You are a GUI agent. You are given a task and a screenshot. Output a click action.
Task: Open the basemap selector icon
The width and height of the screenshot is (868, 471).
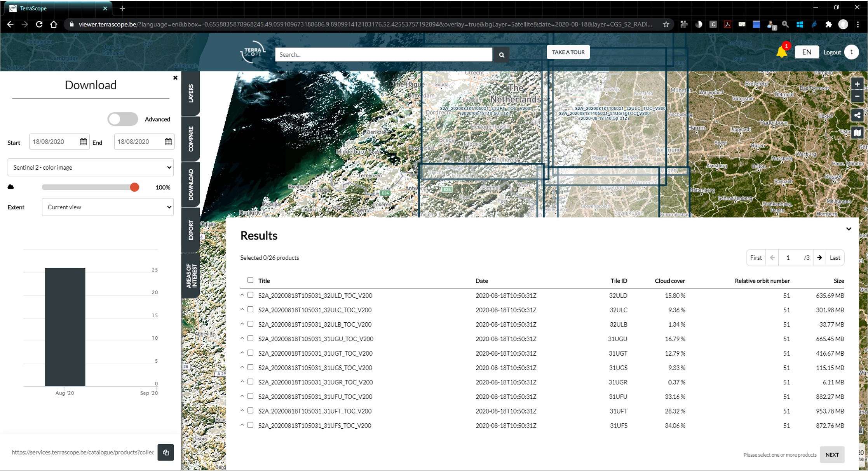858,132
